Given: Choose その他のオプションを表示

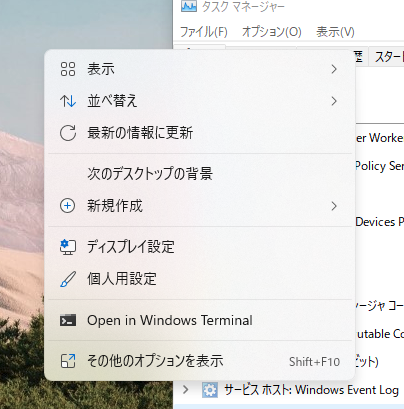Looking at the screenshot, I should click(x=200, y=361).
